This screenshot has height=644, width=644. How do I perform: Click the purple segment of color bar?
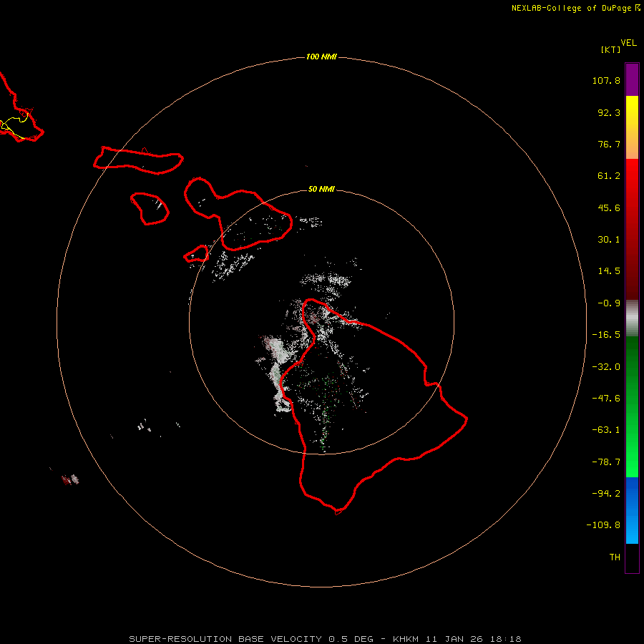click(x=632, y=80)
